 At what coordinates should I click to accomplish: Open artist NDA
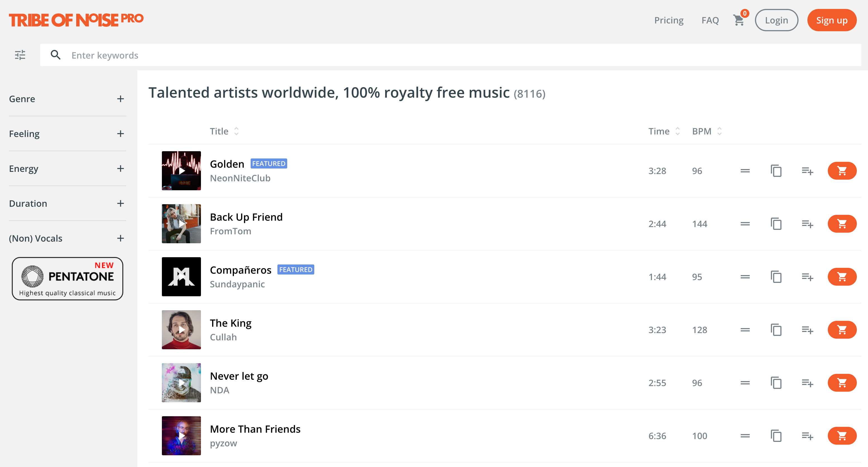(x=219, y=390)
